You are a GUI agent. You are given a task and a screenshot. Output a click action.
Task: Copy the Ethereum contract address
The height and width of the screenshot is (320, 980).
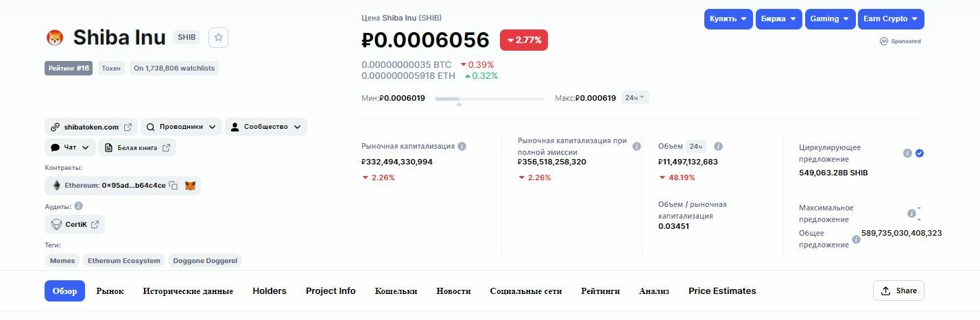click(174, 186)
